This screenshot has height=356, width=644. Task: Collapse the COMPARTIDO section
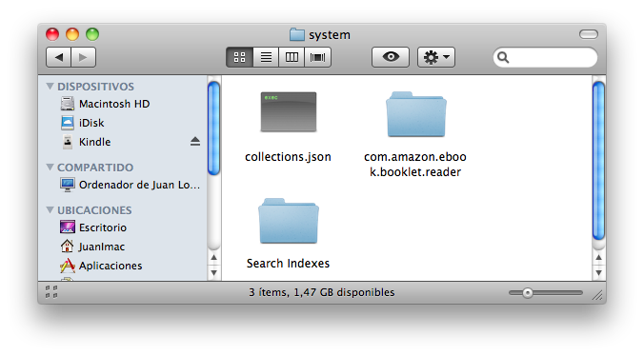50,167
